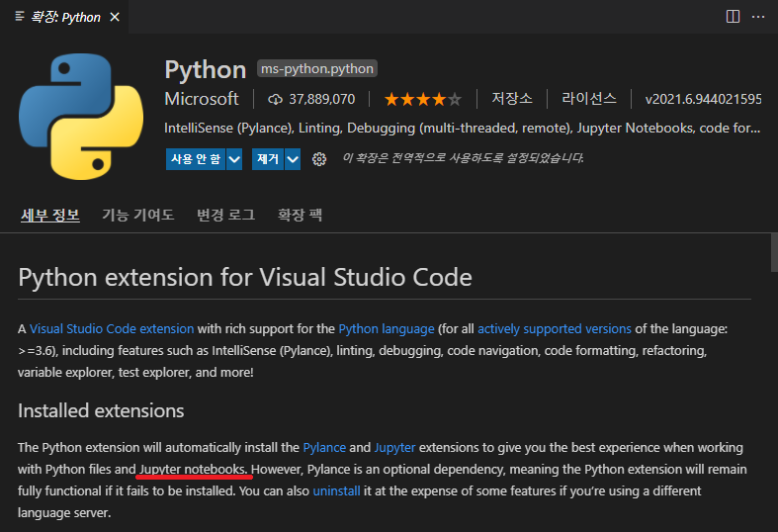Open the Jupyter extension link
This screenshot has height=532, width=778.
pyautogui.click(x=395, y=448)
